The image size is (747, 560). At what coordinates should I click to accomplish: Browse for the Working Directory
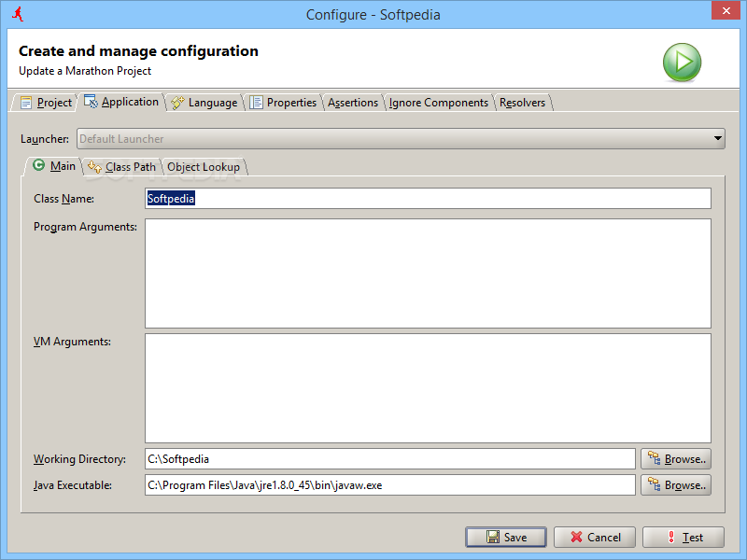[x=676, y=459]
